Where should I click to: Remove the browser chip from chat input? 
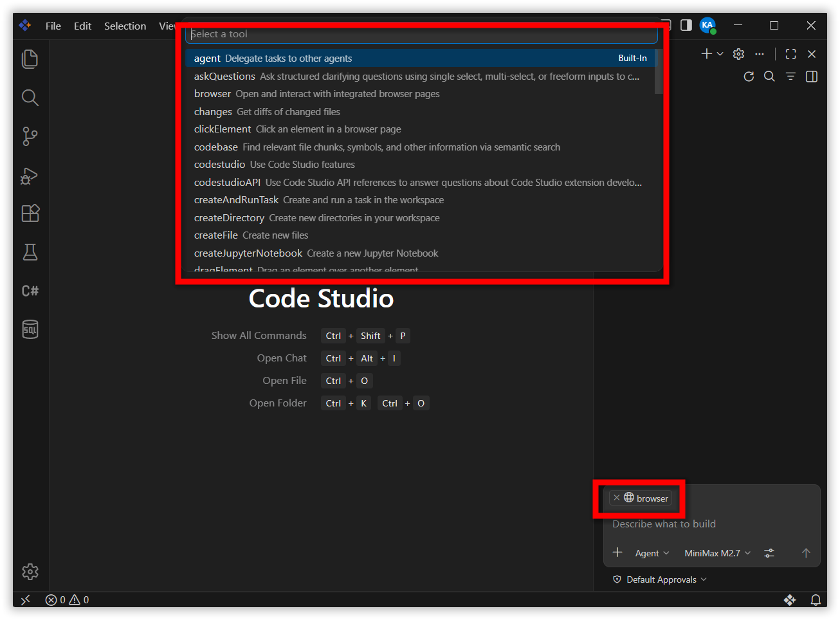click(617, 498)
